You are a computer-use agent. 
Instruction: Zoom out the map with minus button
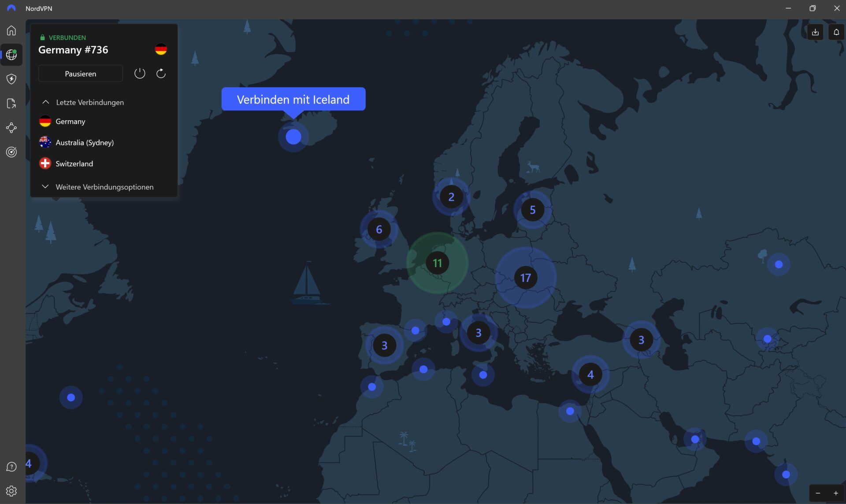tap(818, 493)
